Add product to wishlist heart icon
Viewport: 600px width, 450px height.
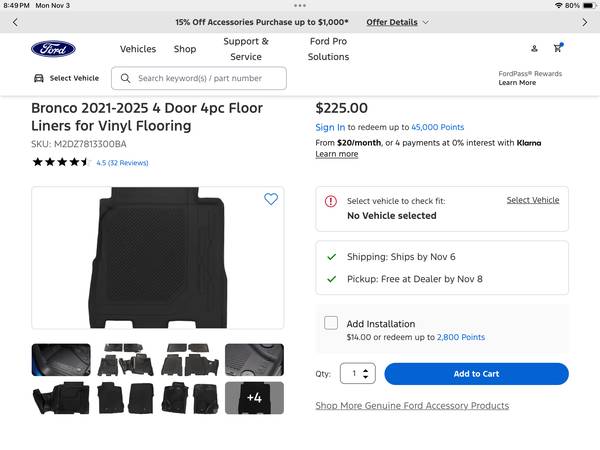(x=271, y=199)
